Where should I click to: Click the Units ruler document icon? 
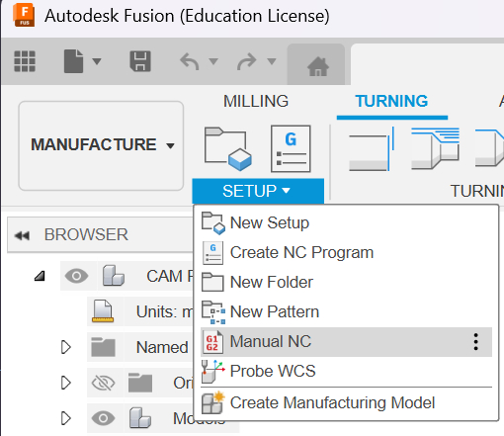click(x=103, y=311)
